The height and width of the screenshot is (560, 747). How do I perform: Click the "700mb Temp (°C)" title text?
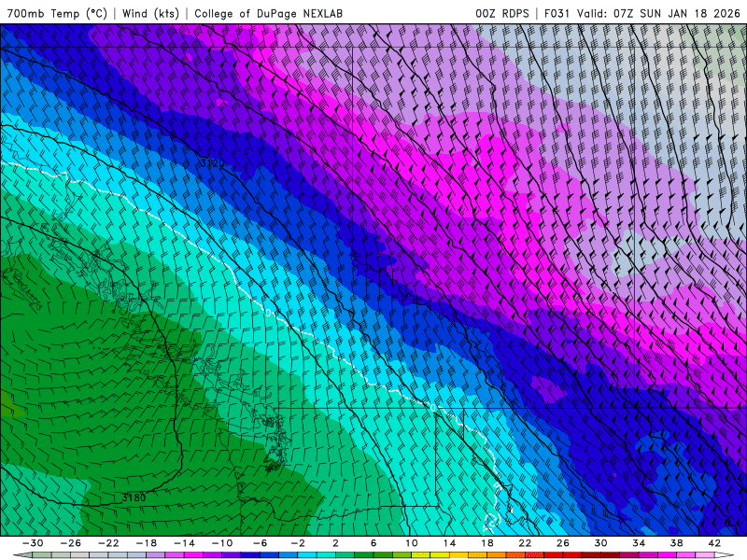point(57,13)
